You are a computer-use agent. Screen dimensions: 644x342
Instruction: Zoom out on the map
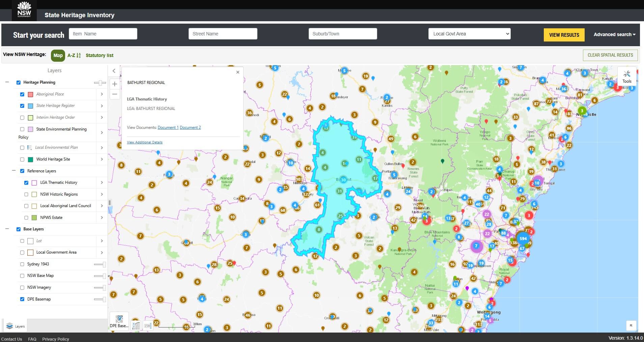115,94
